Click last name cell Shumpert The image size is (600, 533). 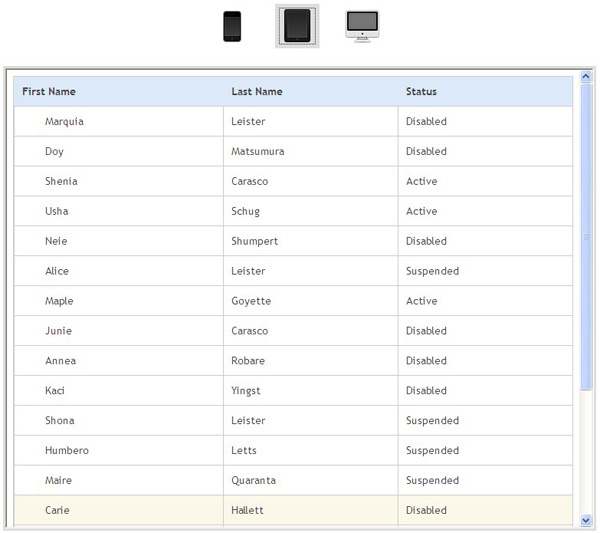(x=254, y=242)
